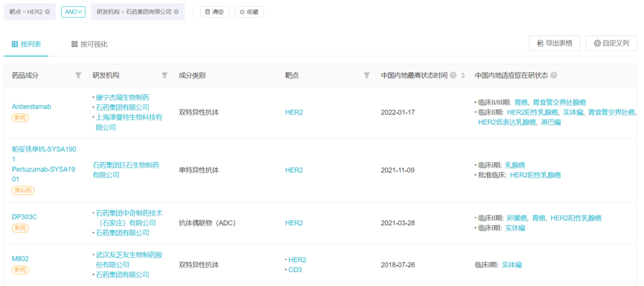Select 抗体偶联物（ADC） cell
The image size is (644, 286).
pyautogui.click(x=207, y=223)
